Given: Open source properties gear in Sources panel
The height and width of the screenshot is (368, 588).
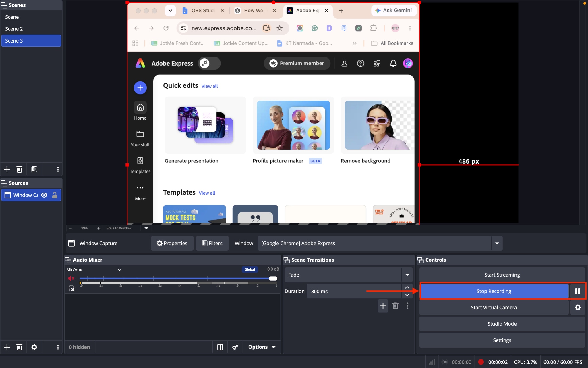Looking at the screenshot, I should click(34, 347).
